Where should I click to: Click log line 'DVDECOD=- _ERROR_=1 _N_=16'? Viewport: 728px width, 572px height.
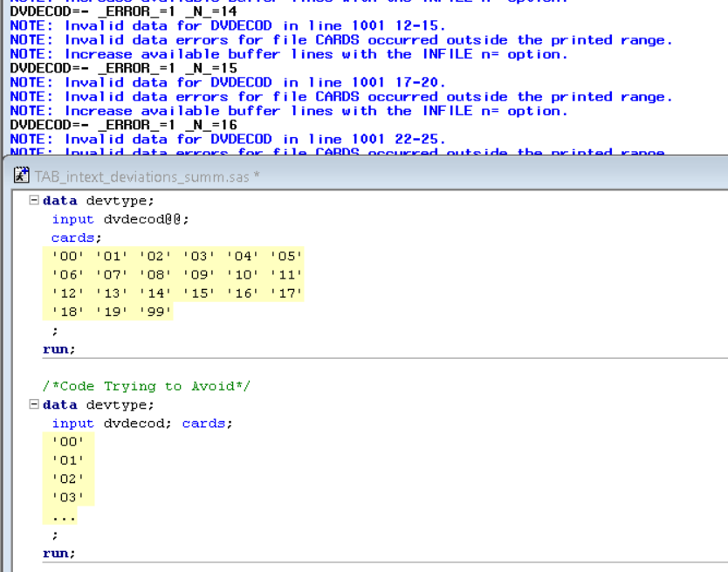click(x=123, y=125)
